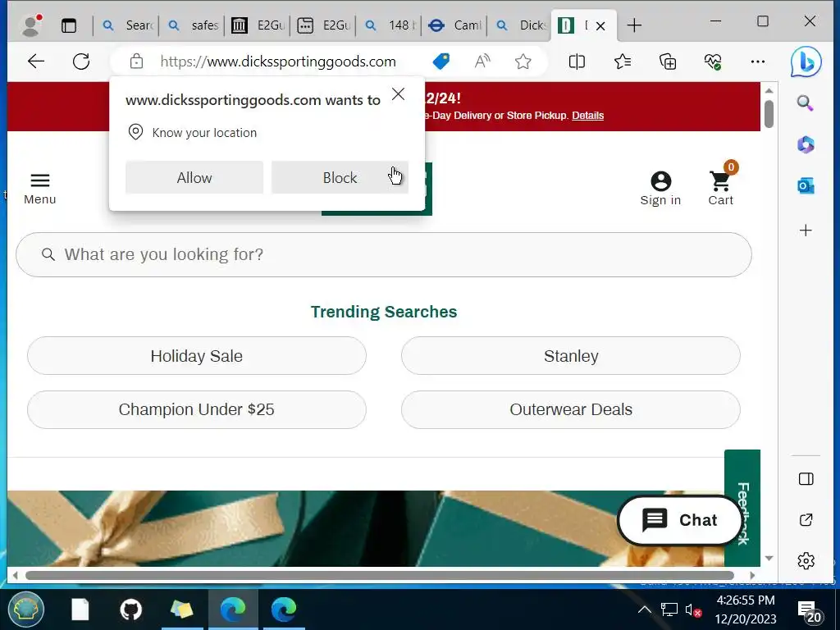840x630 pixels.
Task: Open Microsoft 365 sidebar app
Action: 806,144
